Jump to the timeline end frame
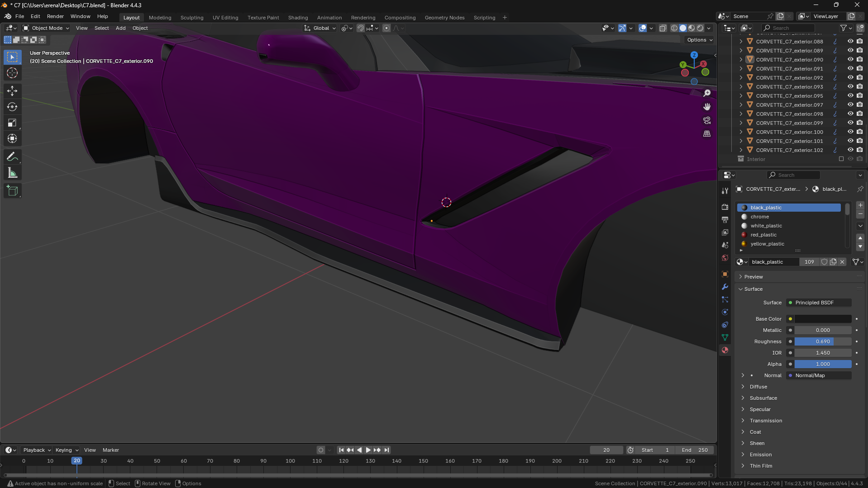 point(386,450)
